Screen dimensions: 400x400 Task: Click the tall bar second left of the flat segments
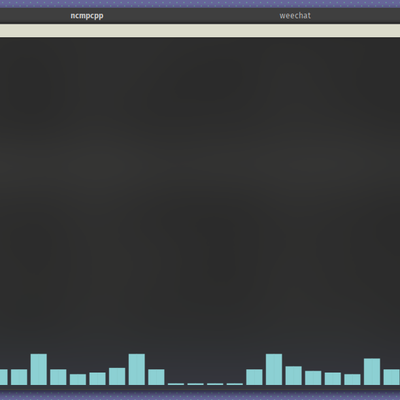137,369
